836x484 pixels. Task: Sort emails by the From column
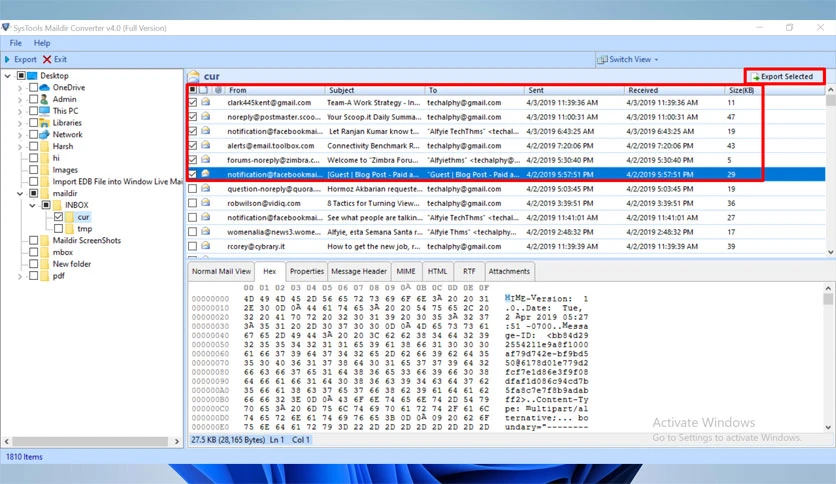(x=275, y=90)
